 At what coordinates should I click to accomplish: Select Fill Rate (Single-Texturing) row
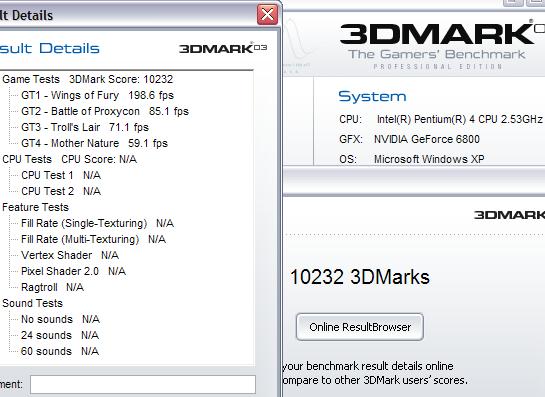(x=97, y=223)
